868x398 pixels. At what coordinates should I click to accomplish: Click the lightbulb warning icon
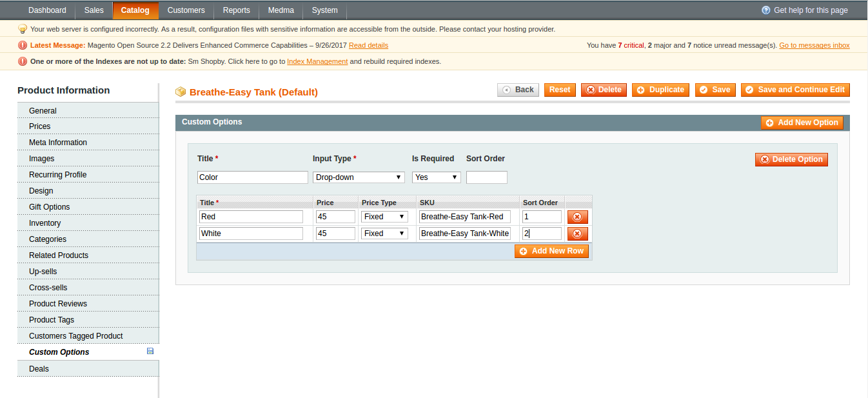click(23, 29)
